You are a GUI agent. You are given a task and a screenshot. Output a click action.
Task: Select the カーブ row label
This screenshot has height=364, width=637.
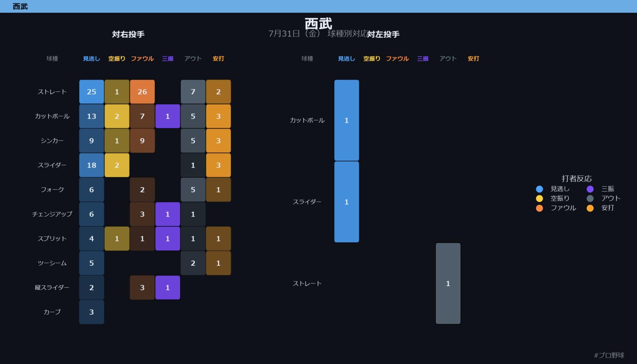point(52,312)
